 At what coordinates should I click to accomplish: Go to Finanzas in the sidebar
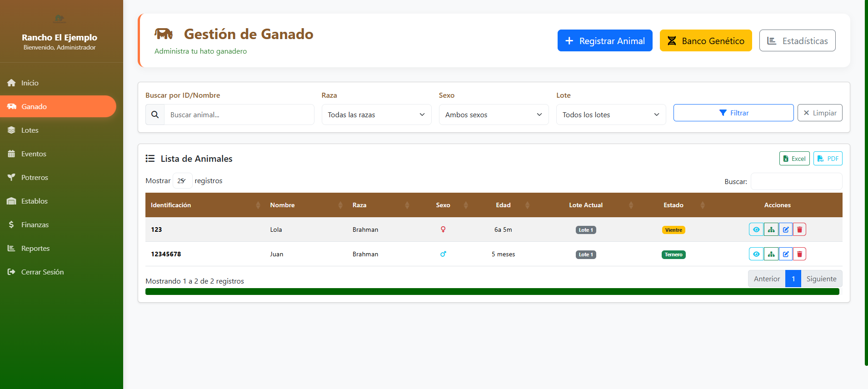(35, 224)
